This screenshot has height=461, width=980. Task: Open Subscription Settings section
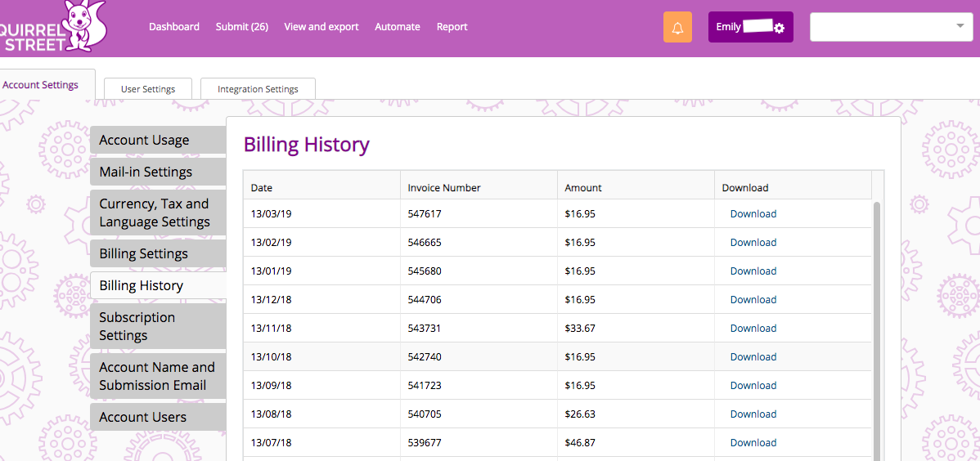pos(158,326)
